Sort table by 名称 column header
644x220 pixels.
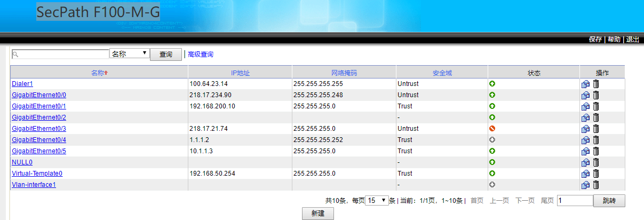[99, 73]
